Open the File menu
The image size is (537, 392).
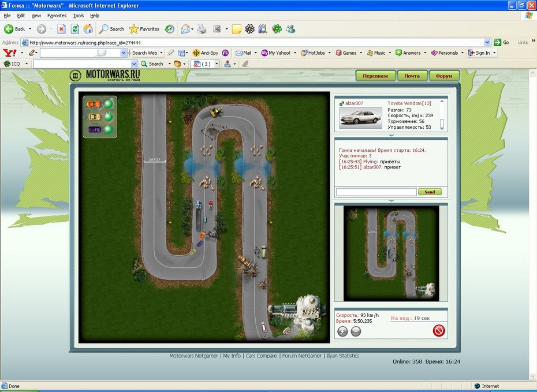pyautogui.click(x=7, y=16)
